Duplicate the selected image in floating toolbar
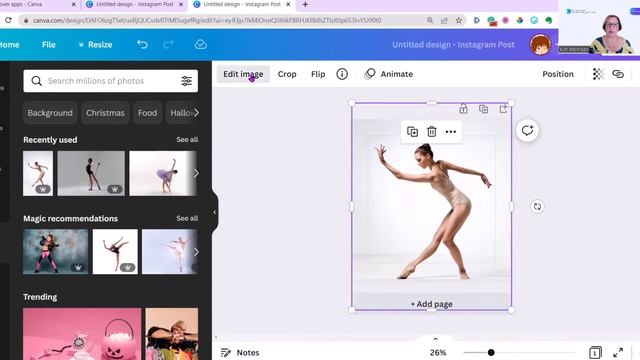This screenshot has height=360, width=640. (412, 131)
